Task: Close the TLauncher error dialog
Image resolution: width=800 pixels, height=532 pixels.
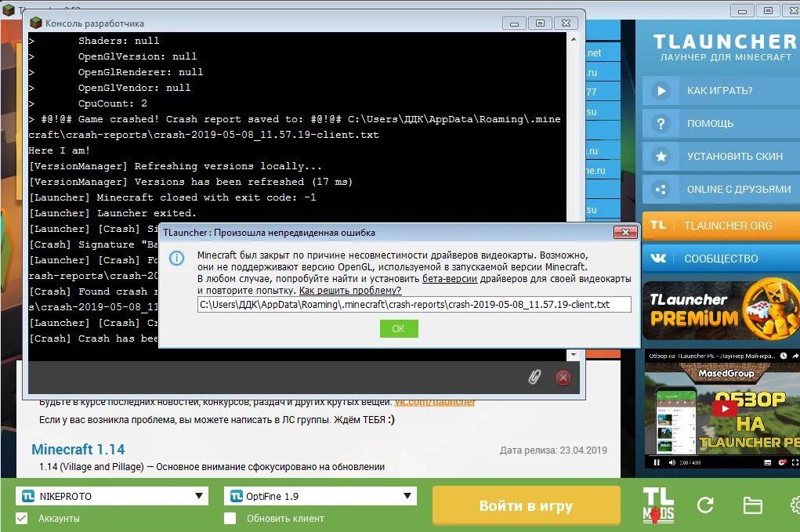Action: tap(625, 233)
